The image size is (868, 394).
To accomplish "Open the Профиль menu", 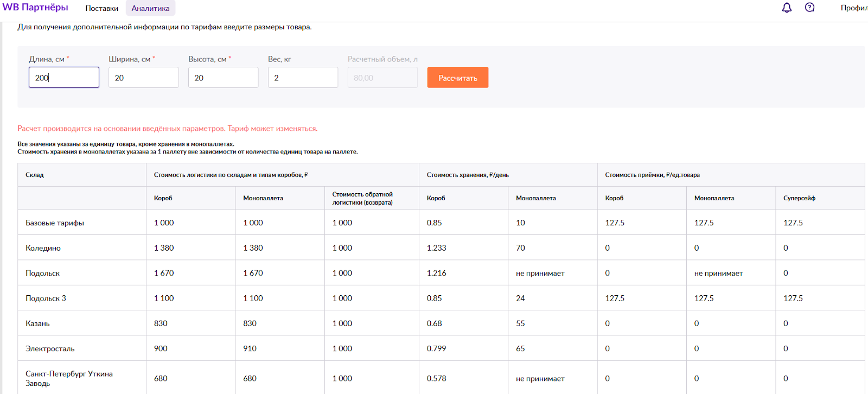I will pyautogui.click(x=854, y=8).
